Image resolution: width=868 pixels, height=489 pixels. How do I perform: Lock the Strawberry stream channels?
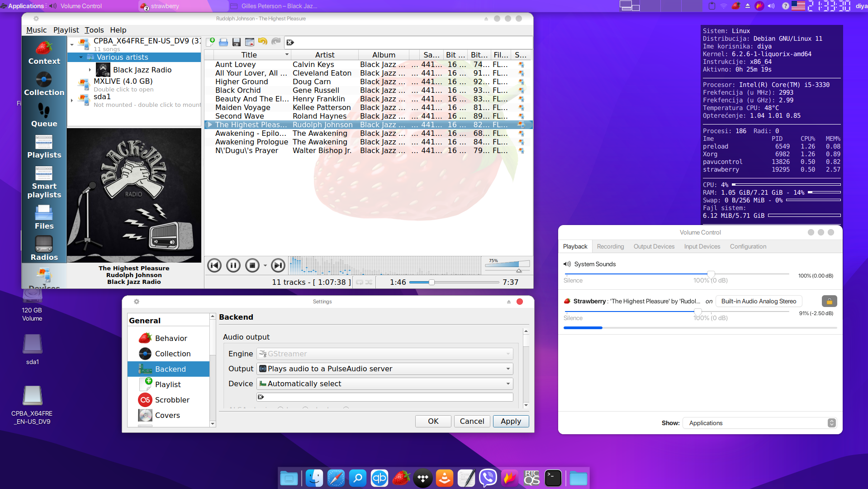pyautogui.click(x=829, y=301)
